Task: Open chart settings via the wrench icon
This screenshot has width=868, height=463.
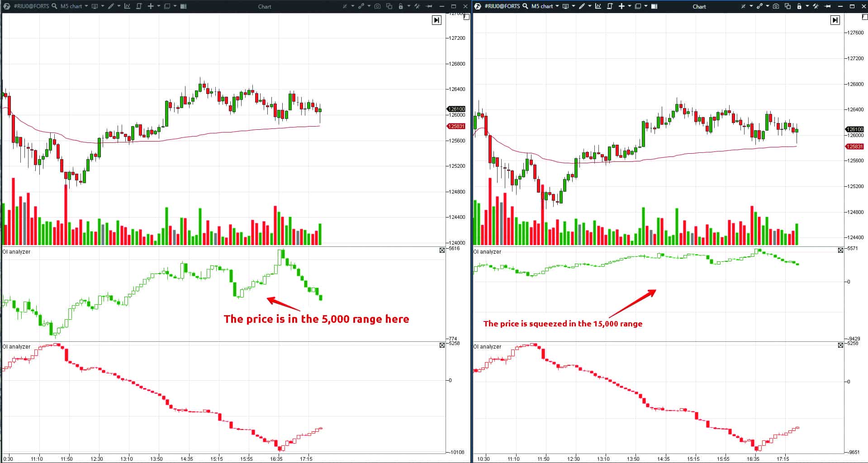Action: tap(417, 6)
